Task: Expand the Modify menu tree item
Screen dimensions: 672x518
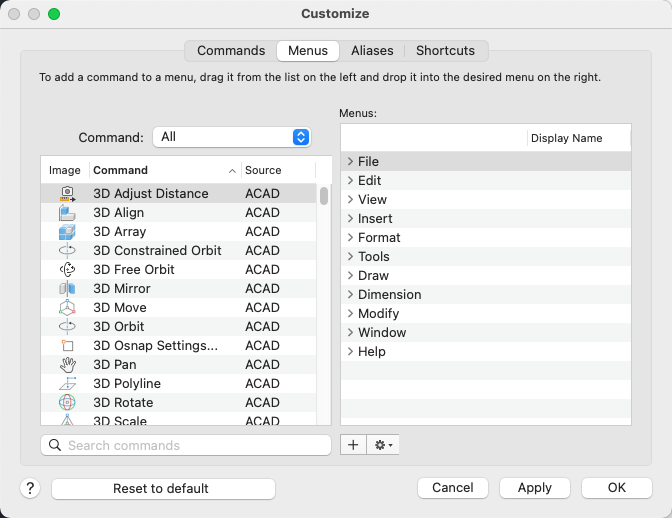Action: point(351,314)
